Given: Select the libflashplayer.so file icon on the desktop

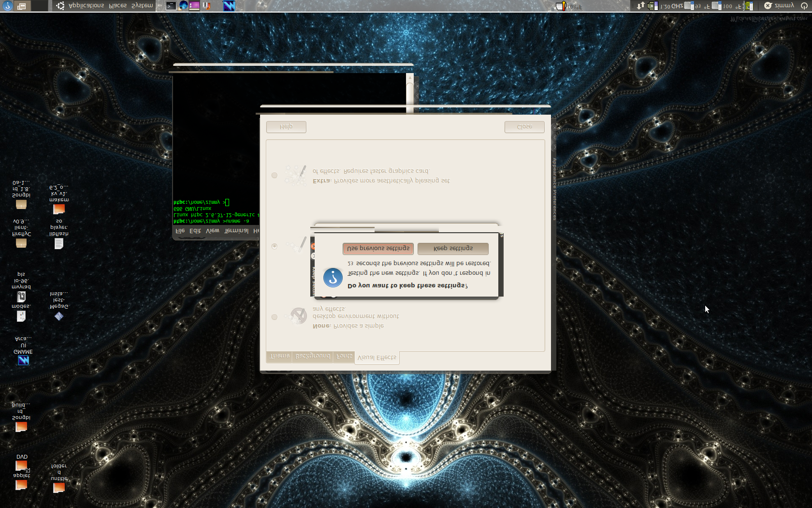Looking at the screenshot, I should point(58,243).
